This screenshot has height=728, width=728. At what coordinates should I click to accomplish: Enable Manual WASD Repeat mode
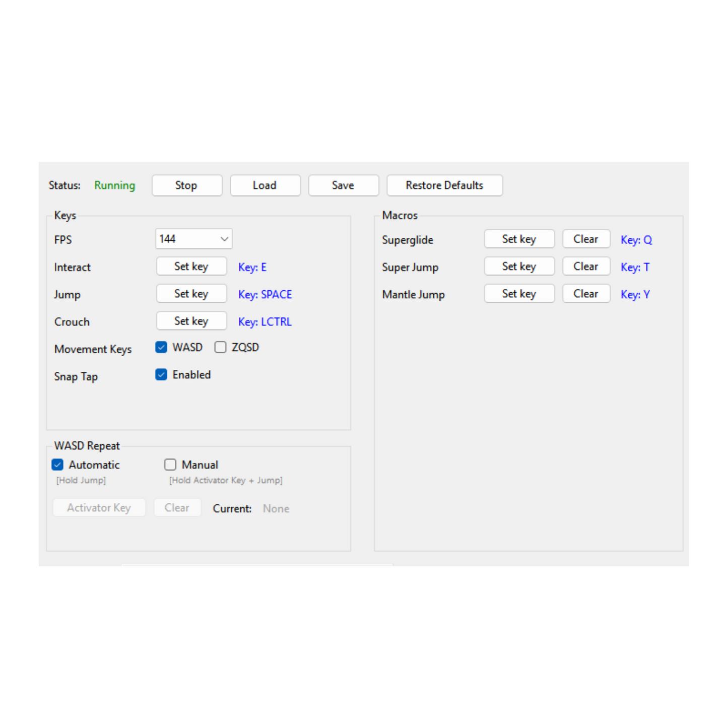coord(170,465)
